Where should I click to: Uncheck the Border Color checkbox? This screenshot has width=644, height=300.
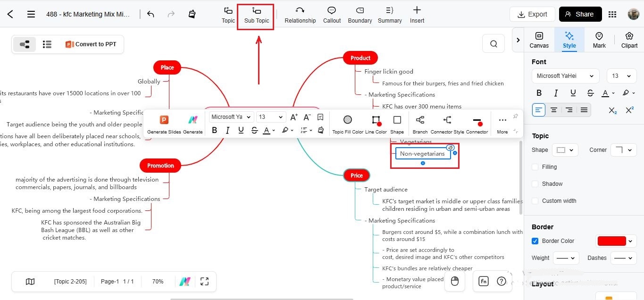tap(535, 241)
